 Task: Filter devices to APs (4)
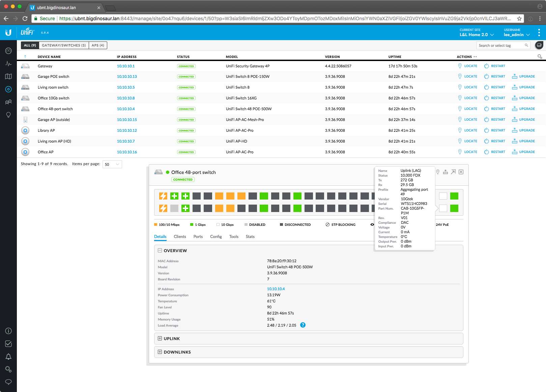pos(98,46)
